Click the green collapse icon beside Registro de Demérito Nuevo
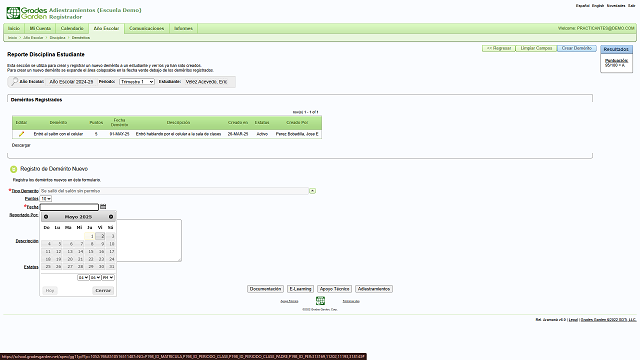Image resolution: width=640 pixels, height=360 pixels. point(13,169)
